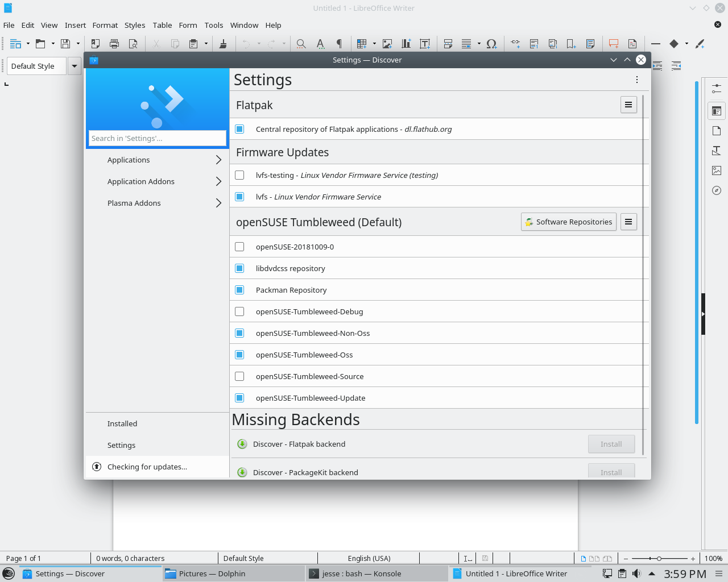Toggle the openSUSE-Tumbleweed-Source checkbox

click(239, 376)
